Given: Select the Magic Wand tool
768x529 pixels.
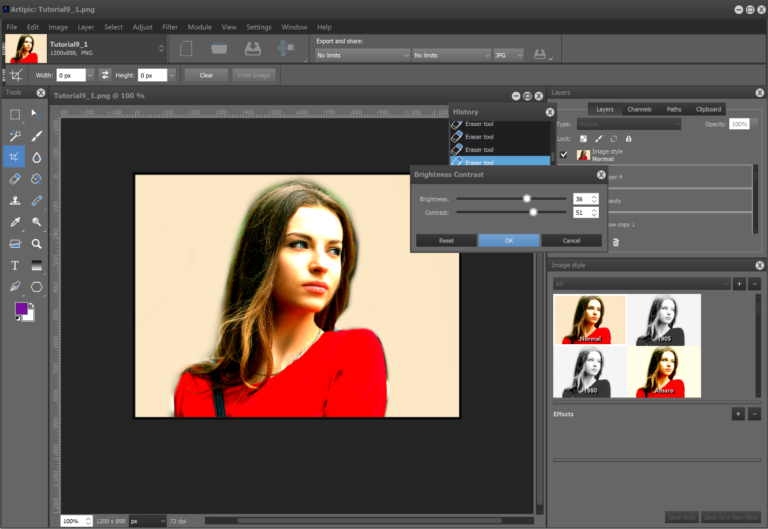Looking at the screenshot, I should coord(14,136).
